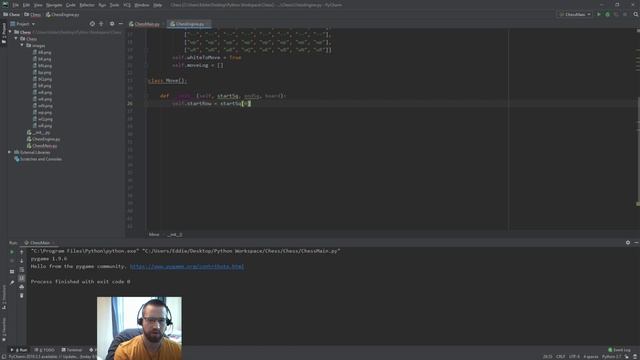Toggle scroll to end in Run console
The height and width of the screenshot is (360, 640).
22,278
